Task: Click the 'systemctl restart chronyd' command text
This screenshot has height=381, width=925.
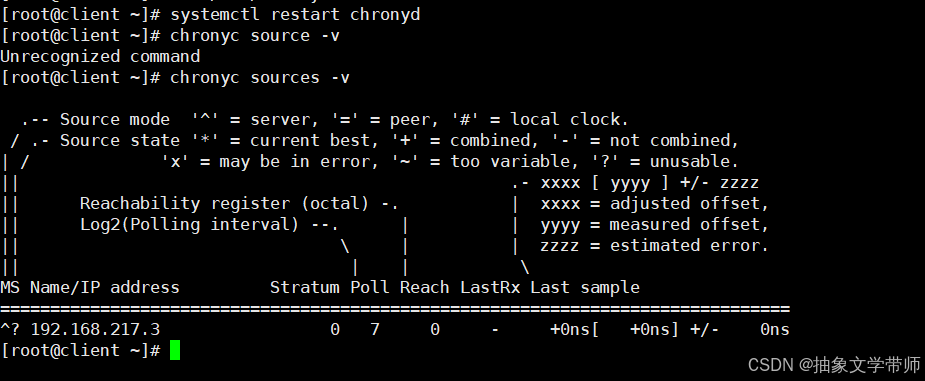Action: coord(295,14)
